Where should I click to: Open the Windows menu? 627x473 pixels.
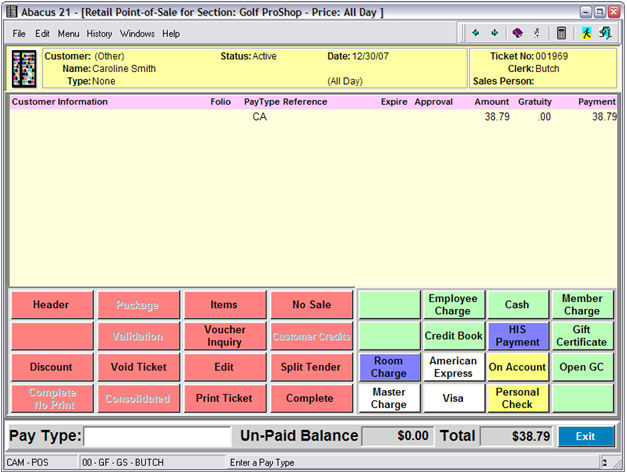pyautogui.click(x=137, y=34)
